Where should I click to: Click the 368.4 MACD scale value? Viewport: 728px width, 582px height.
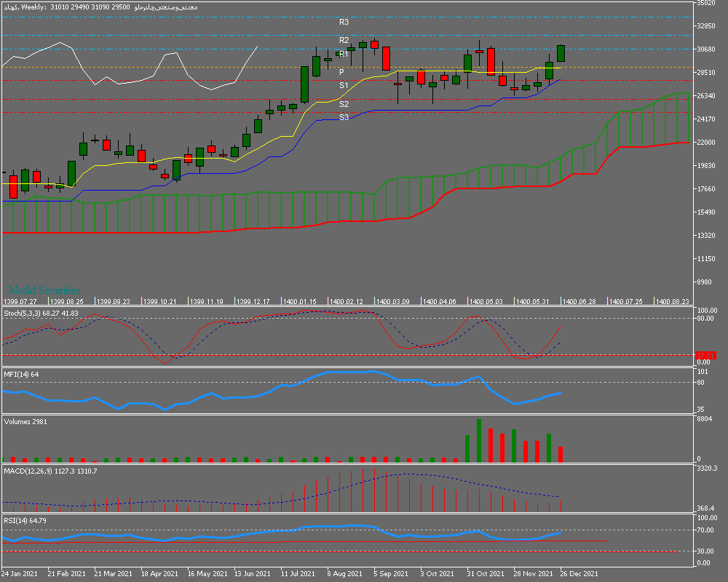(x=705, y=509)
